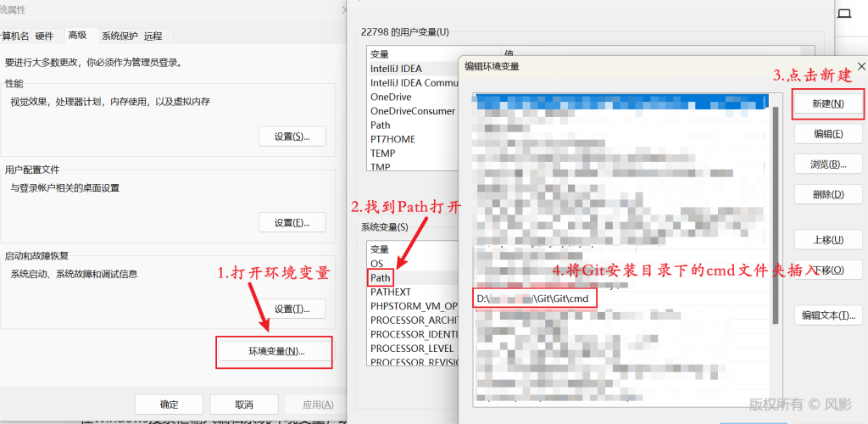This screenshot has width=868, height=424.
Task: Select OneDrive in the user variables list
Action: click(x=391, y=97)
